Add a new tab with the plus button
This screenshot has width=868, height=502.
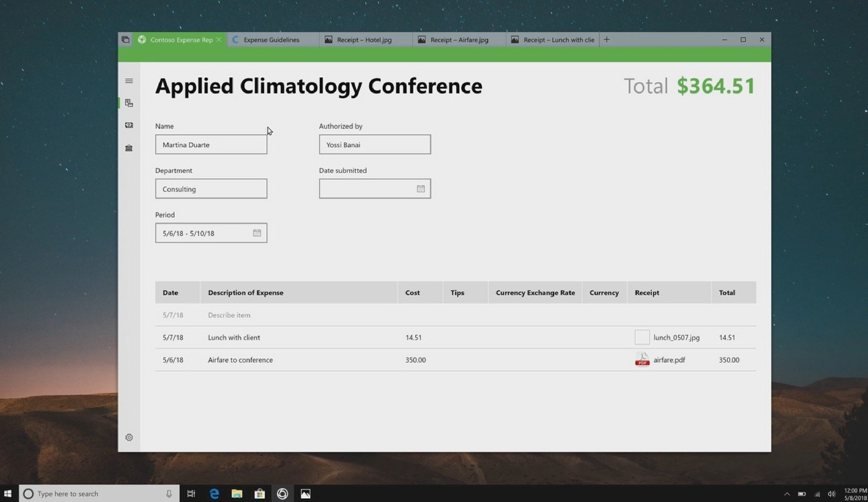click(x=606, y=40)
